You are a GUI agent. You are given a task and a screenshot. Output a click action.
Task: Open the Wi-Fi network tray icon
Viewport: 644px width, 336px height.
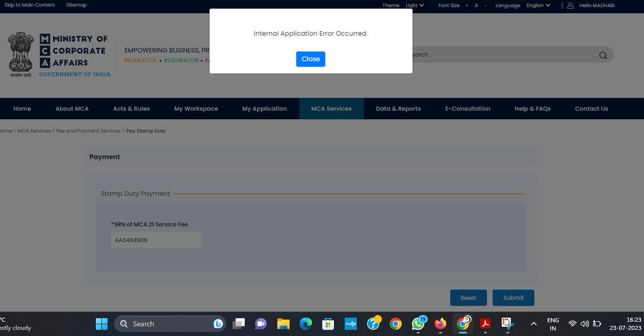coord(573,324)
